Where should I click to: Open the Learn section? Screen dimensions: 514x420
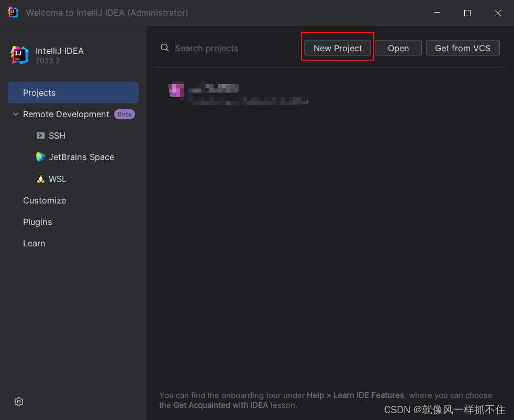pyautogui.click(x=34, y=243)
